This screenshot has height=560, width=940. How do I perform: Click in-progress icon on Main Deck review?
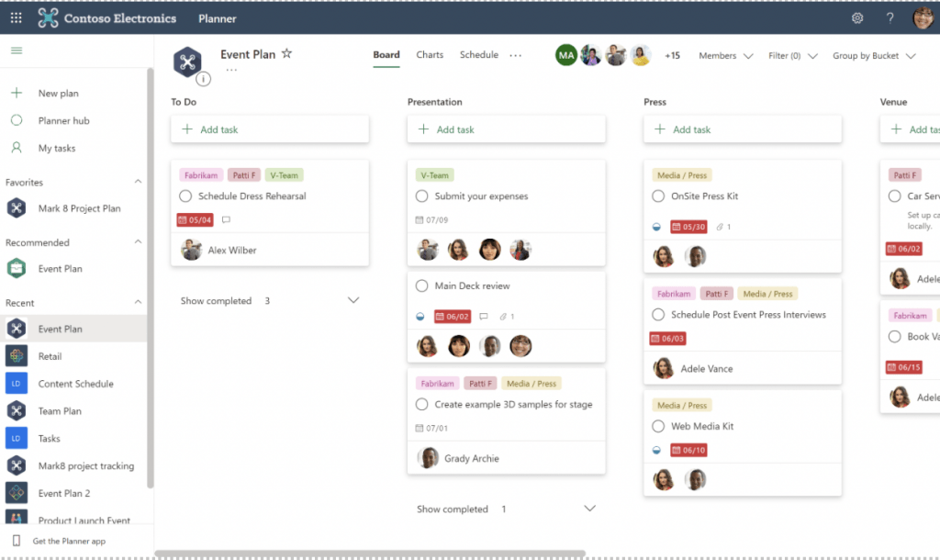(x=420, y=317)
